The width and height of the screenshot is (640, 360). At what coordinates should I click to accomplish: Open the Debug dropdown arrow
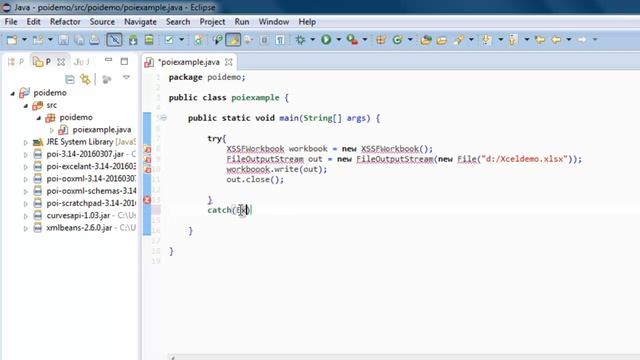(x=312, y=40)
